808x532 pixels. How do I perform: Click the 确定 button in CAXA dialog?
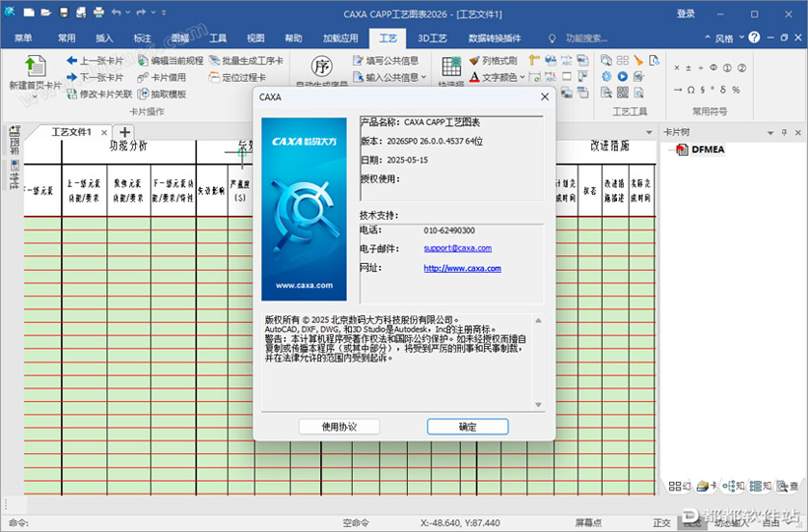[467, 427]
